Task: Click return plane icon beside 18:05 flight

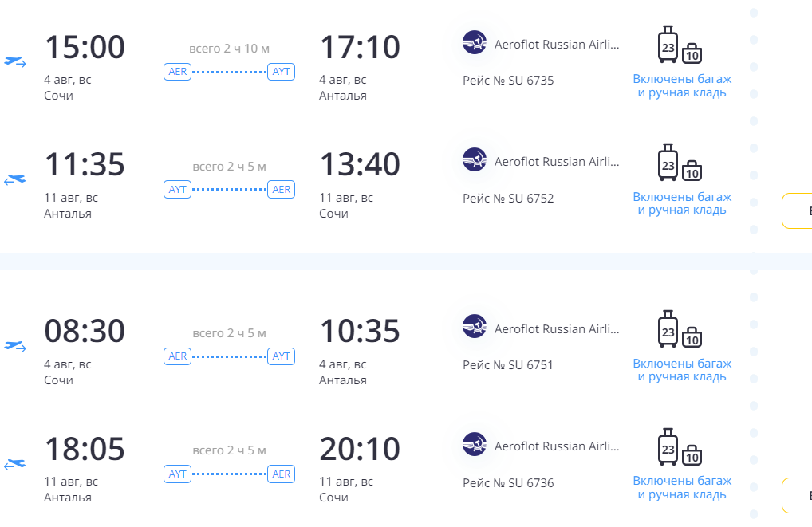Action: (15, 464)
